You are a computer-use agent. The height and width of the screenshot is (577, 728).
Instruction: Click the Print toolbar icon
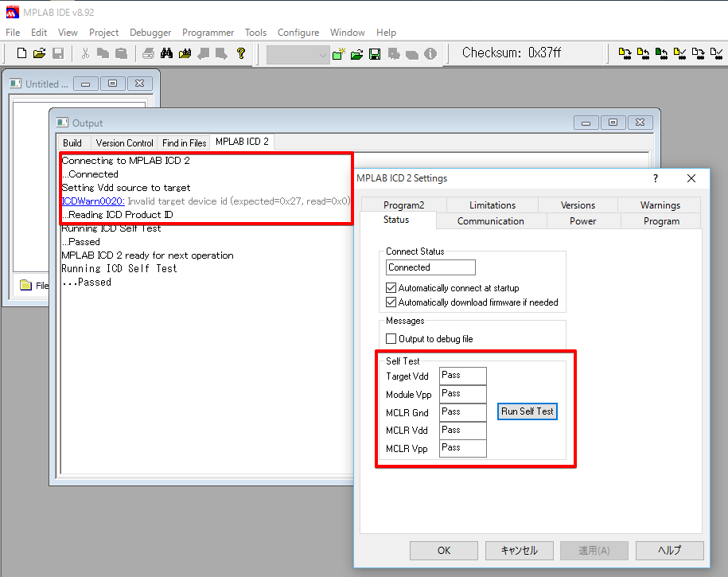pos(148,53)
